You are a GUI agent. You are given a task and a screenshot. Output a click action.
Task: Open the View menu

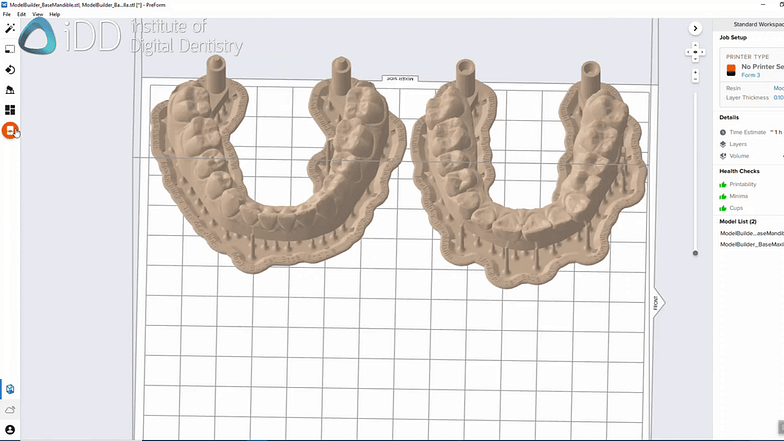point(37,15)
